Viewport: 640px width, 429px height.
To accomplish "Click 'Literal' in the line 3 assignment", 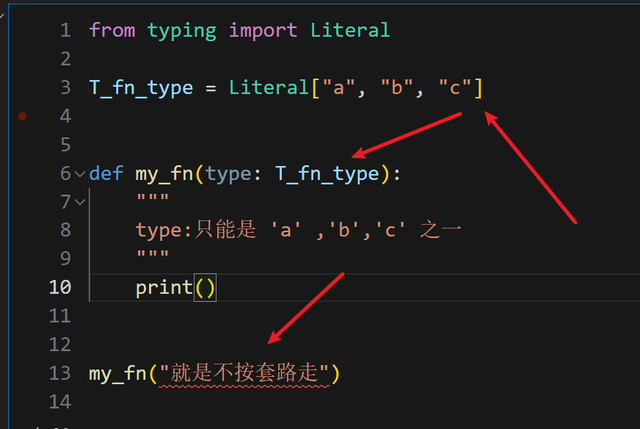I will (269, 87).
